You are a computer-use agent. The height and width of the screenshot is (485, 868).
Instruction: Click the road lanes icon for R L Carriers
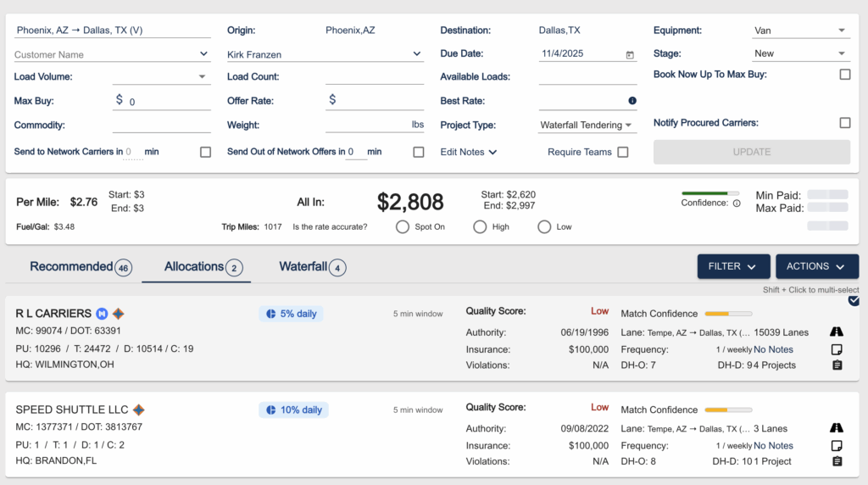point(837,332)
